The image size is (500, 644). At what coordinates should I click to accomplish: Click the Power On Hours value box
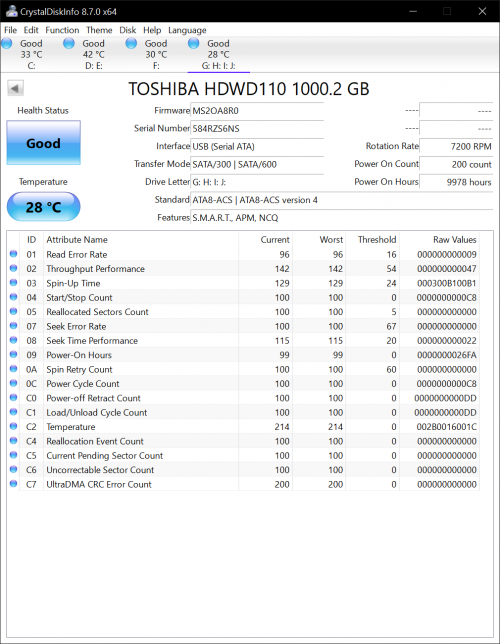tap(456, 182)
